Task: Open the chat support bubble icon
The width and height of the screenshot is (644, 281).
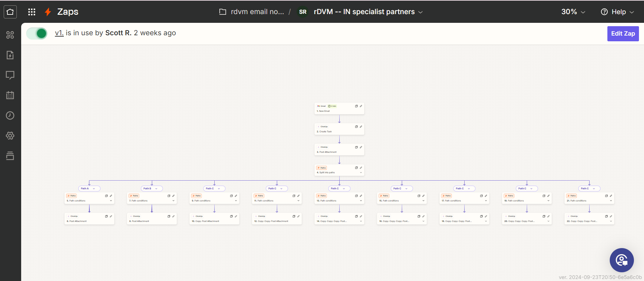Action: (x=621, y=260)
